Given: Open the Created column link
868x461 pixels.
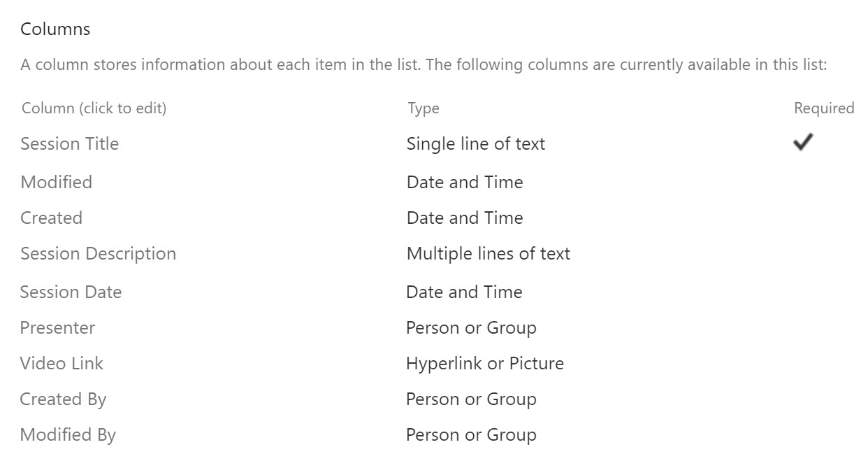Looking at the screenshot, I should pos(51,218).
